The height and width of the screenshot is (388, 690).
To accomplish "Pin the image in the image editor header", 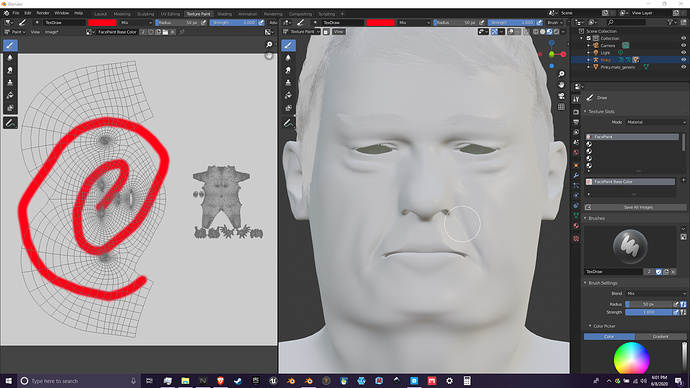I will [182, 32].
